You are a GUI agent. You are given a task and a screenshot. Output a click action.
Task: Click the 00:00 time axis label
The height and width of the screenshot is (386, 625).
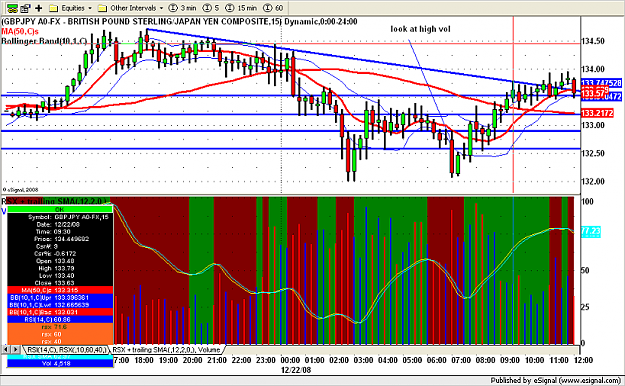[290, 360]
